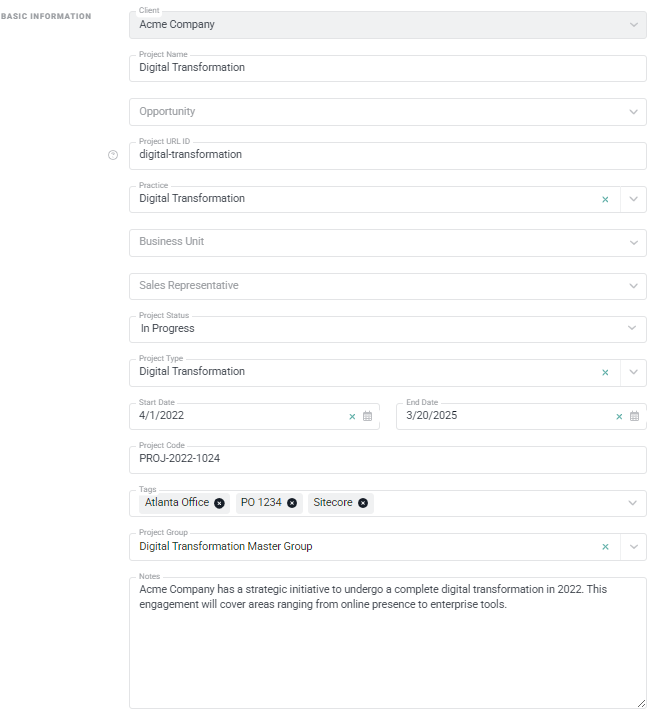Screen dimensions: 650x718
Task: Click the Project Code input field
Action: click(x=387, y=459)
